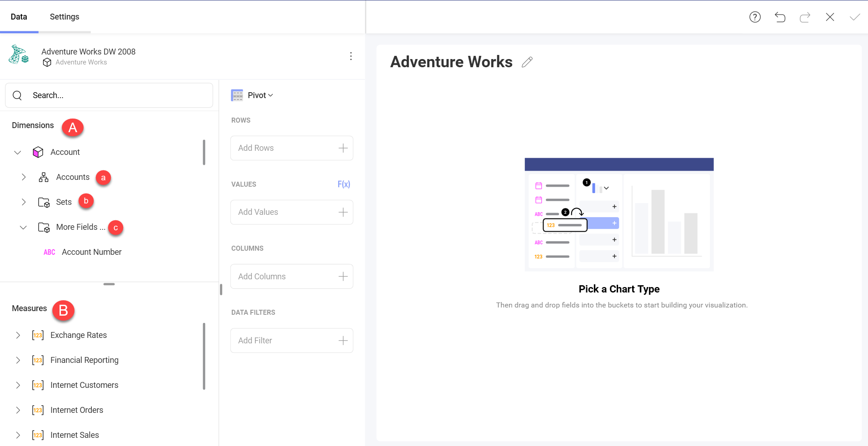Collapse the Account dimension
The width and height of the screenshot is (868, 446).
tap(18, 153)
